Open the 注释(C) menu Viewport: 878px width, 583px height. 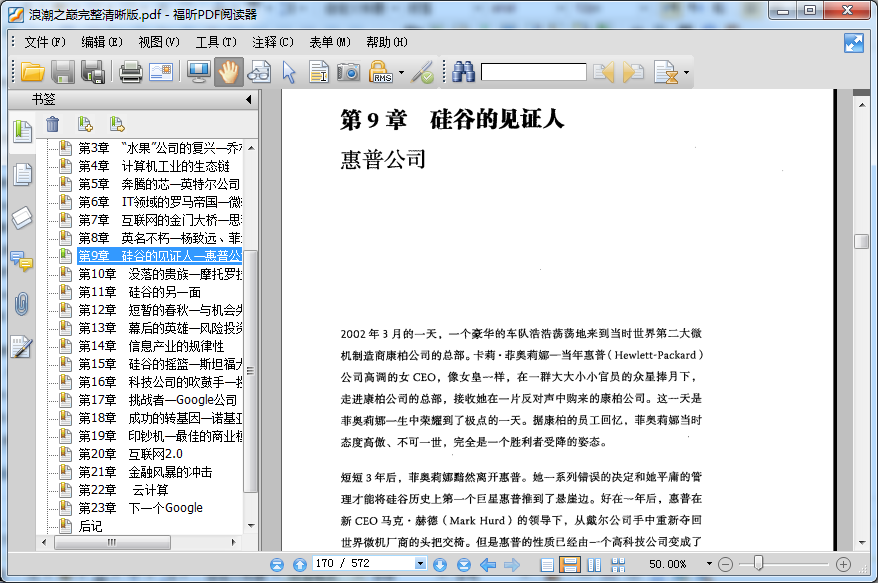click(273, 42)
